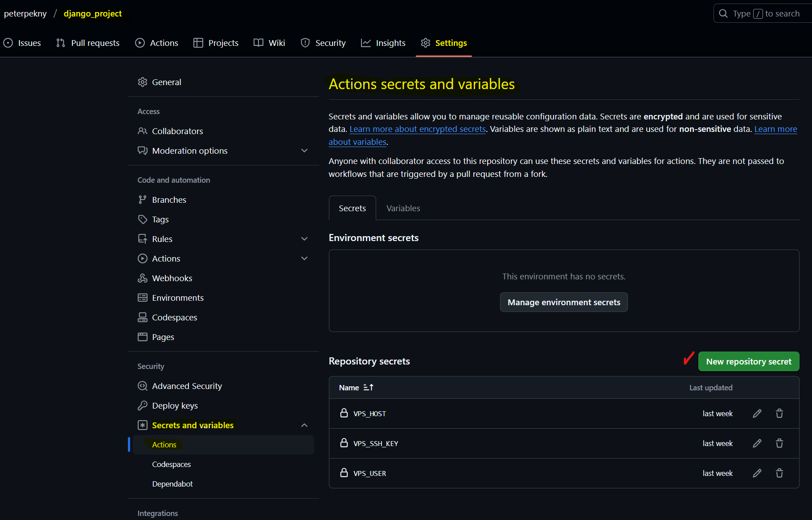Switch to the Variables tab
Image resolution: width=812 pixels, height=520 pixels.
403,208
